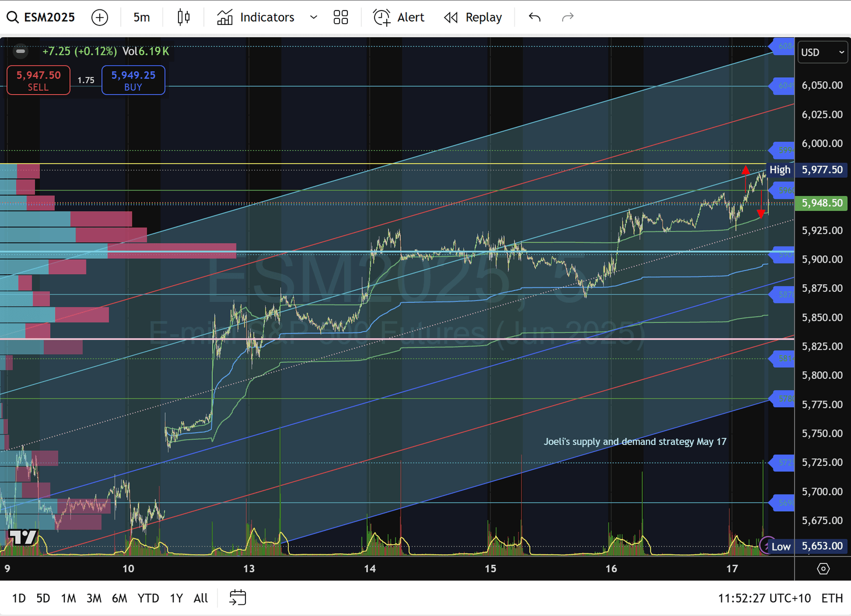The image size is (851, 616).
Task: Open the symbol search for ESM2025
Action: click(42, 17)
